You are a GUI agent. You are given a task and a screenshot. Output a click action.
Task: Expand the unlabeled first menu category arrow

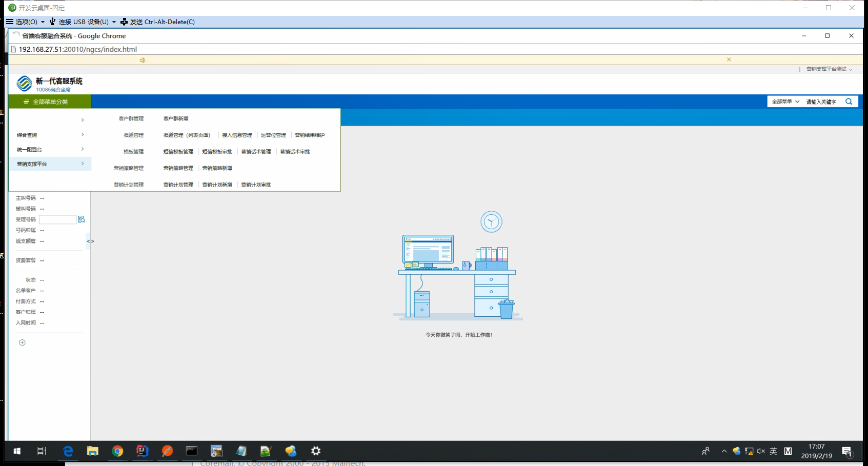(82, 120)
